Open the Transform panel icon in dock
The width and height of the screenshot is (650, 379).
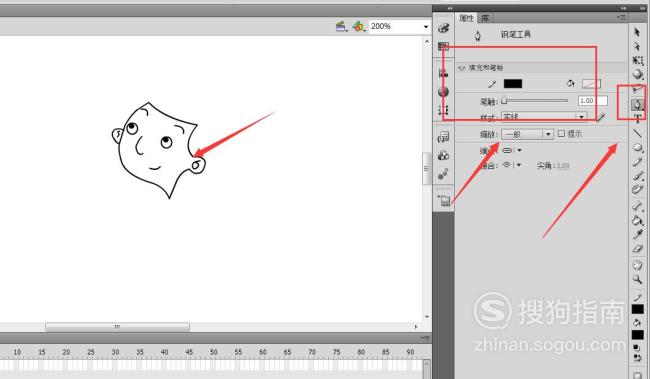pyautogui.click(x=444, y=110)
